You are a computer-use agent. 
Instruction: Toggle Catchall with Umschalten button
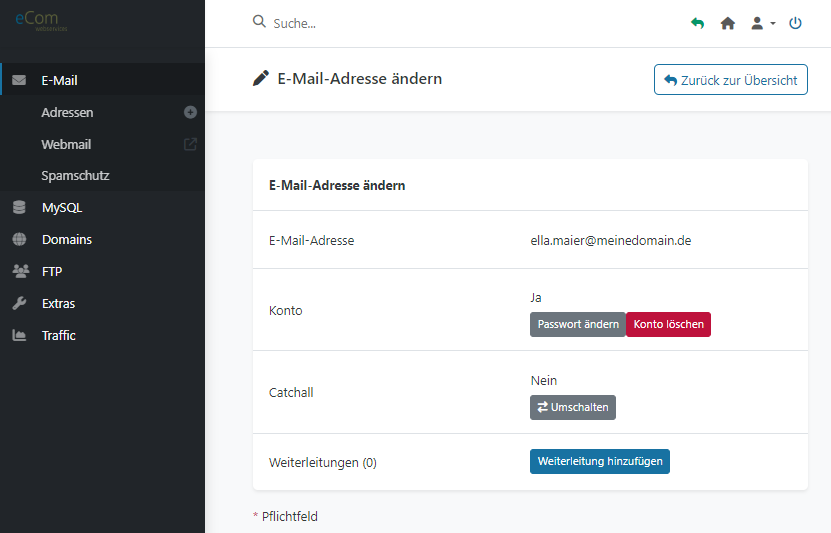tap(573, 407)
